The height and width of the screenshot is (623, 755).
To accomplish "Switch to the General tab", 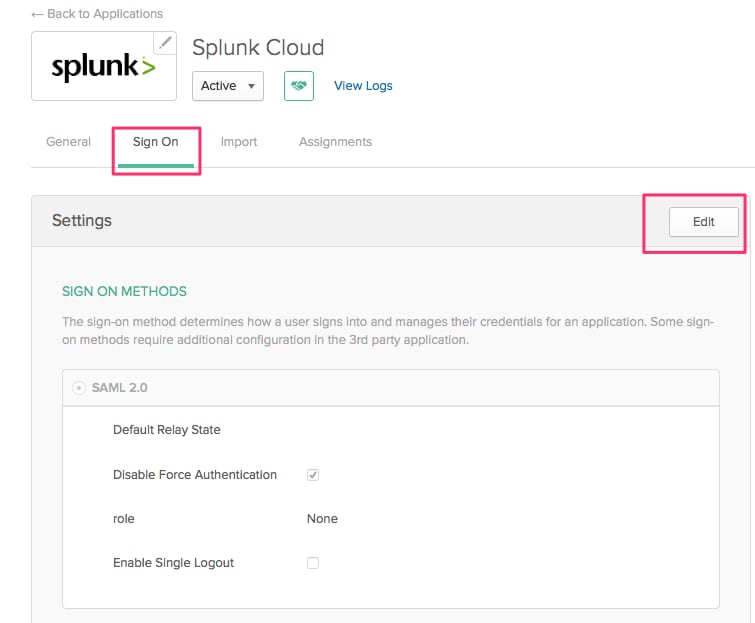I will [x=68, y=142].
